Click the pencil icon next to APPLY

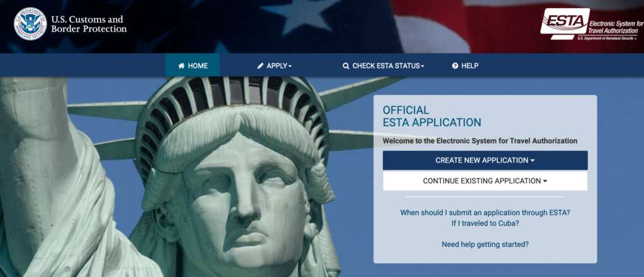[x=260, y=66]
